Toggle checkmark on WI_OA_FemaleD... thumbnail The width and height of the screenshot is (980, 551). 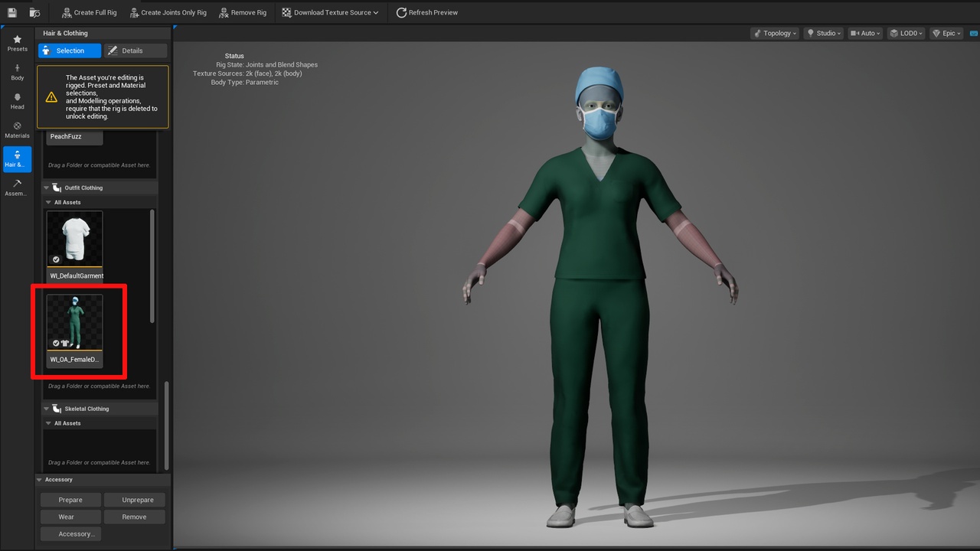click(x=56, y=343)
